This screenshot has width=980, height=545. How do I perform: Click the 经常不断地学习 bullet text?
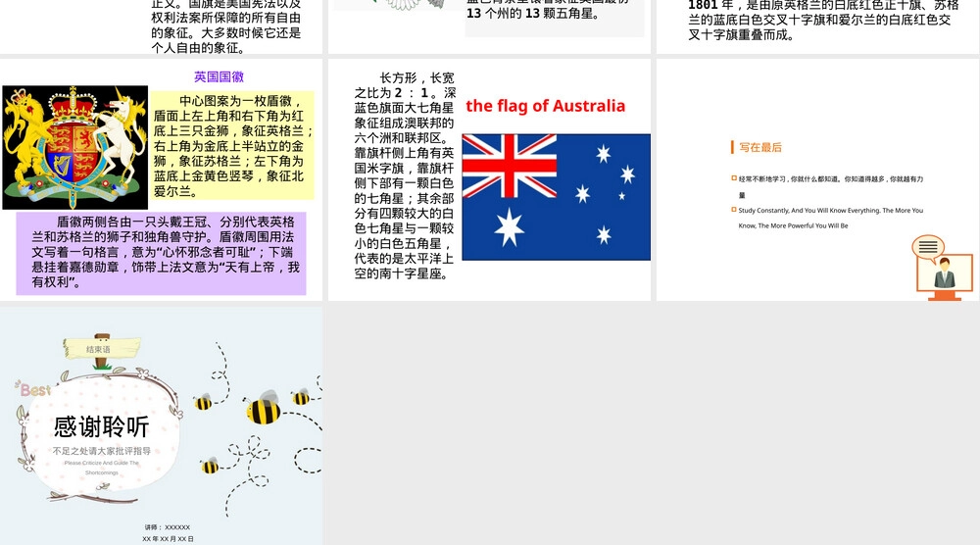click(831, 186)
